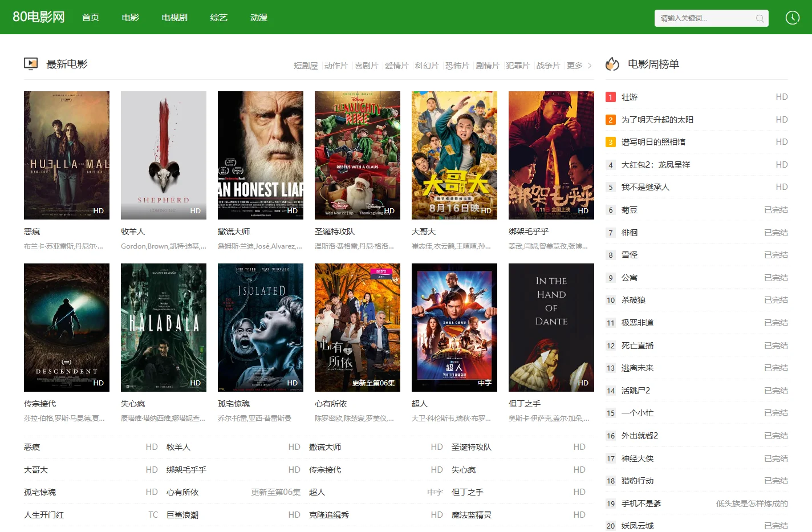Screen dimensions: 812x532
Task: Click 魔法蓝精灵 in the bottom list
Action: pyautogui.click(x=472, y=515)
